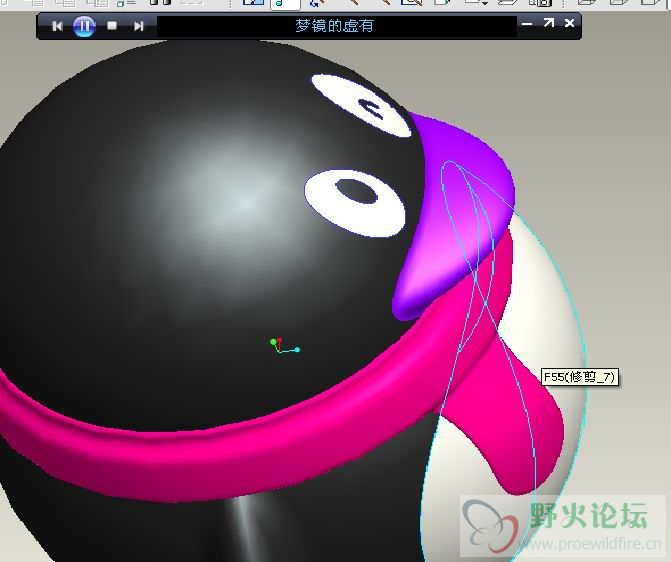Click the track title 梦镜的虚有
The width and height of the screenshot is (671, 562).
[334, 26]
